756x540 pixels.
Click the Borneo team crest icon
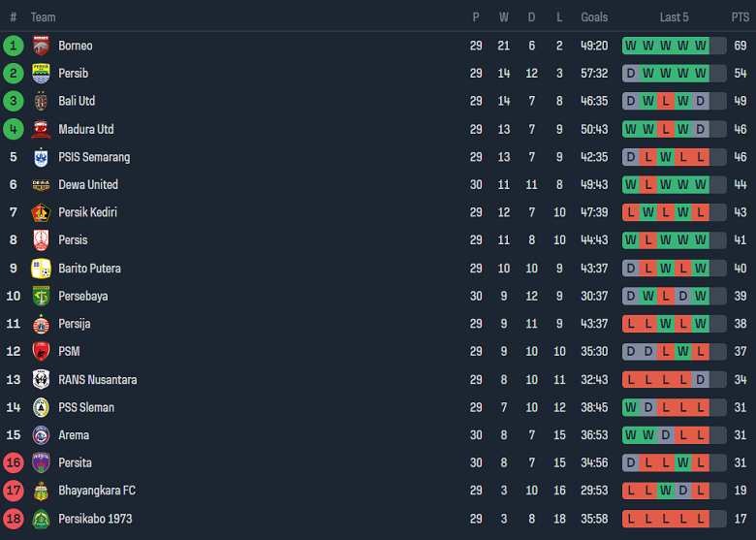tap(41, 46)
